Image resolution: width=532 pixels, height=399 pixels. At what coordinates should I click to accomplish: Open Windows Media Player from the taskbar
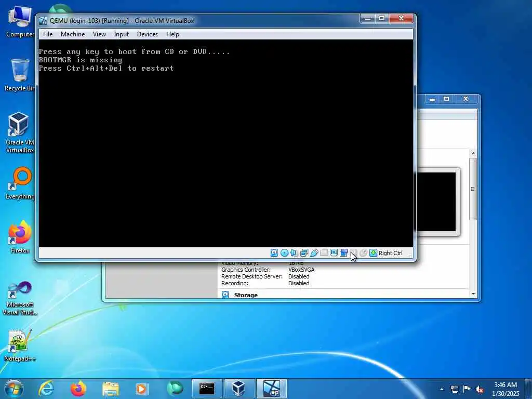pyautogui.click(x=142, y=389)
